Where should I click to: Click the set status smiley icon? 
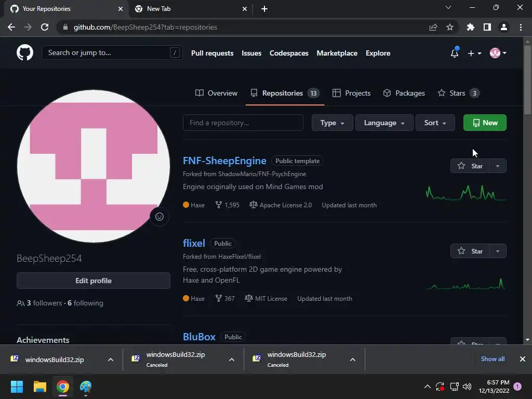click(x=159, y=217)
